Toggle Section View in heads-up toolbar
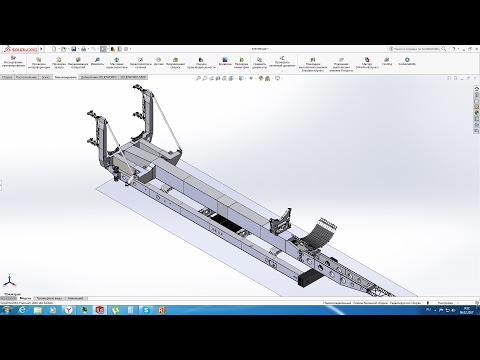The width and height of the screenshot is (480, 360). tap(218, 78)
